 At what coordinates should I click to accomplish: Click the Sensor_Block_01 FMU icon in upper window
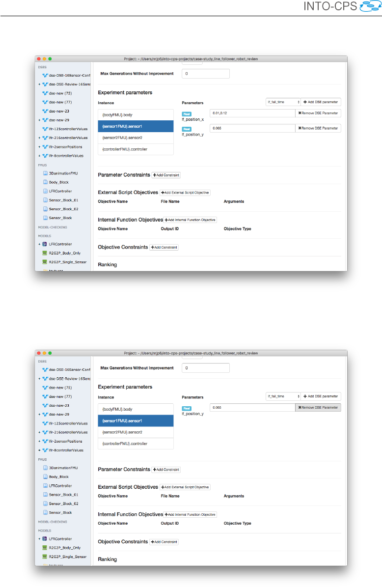tap(45, 200)
